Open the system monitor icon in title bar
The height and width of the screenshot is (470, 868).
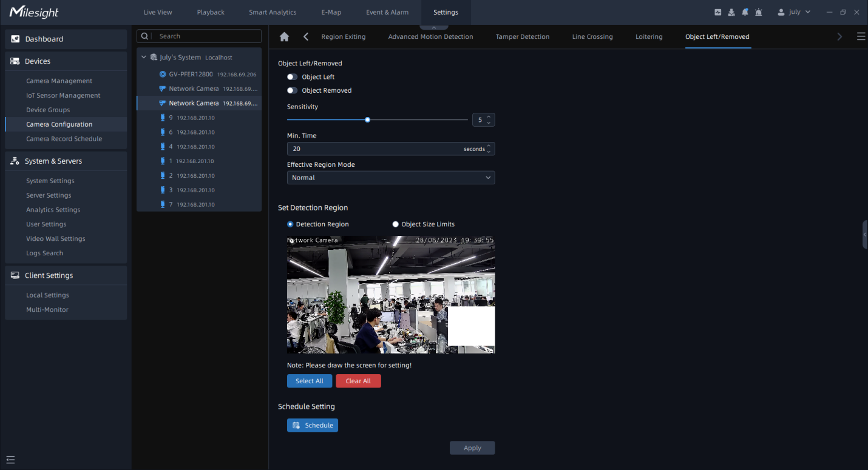(718, 12)
